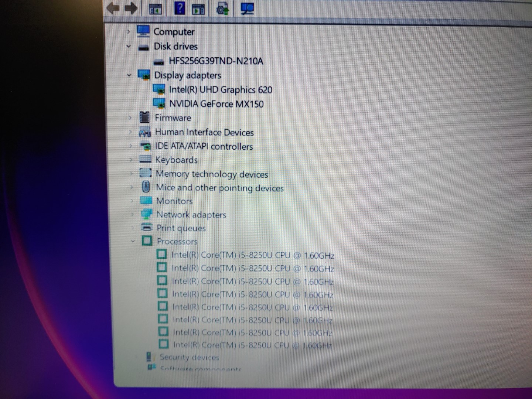Click the Human Interface Devices icon
Image resolution: width=532 pixels, height=399 pixels.
(x=145, y=132)
